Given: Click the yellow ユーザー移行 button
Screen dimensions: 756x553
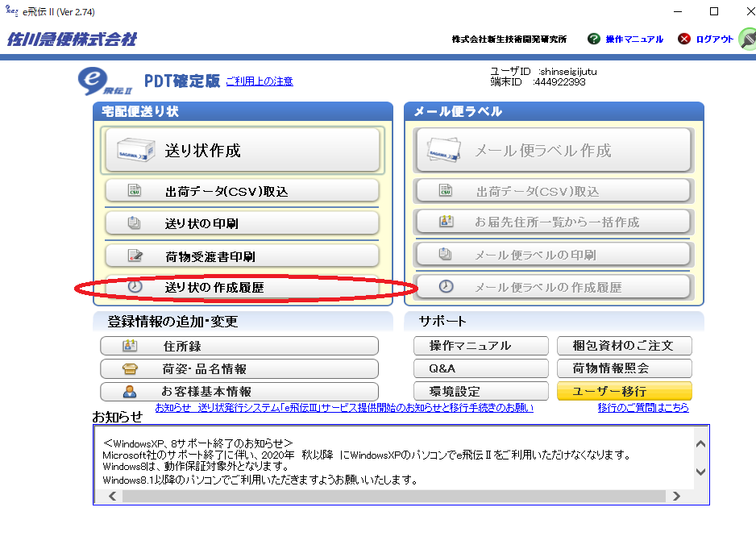Looking at the screenshot, I should click(x=624, y=392).
